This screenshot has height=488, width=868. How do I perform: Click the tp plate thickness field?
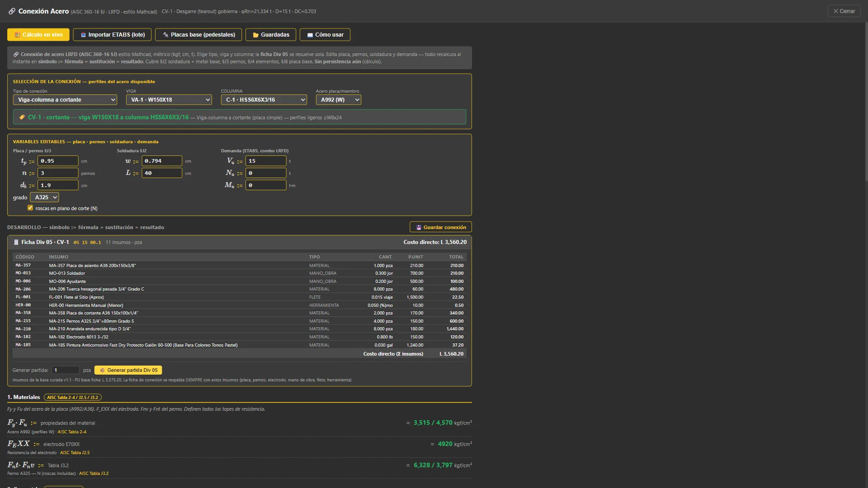[x=58, y=161]
